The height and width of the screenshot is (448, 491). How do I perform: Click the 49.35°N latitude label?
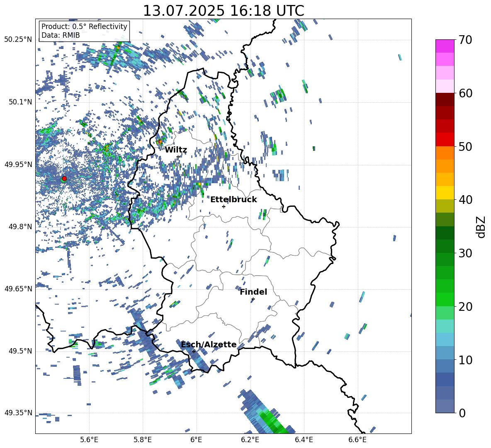[18, 413]
